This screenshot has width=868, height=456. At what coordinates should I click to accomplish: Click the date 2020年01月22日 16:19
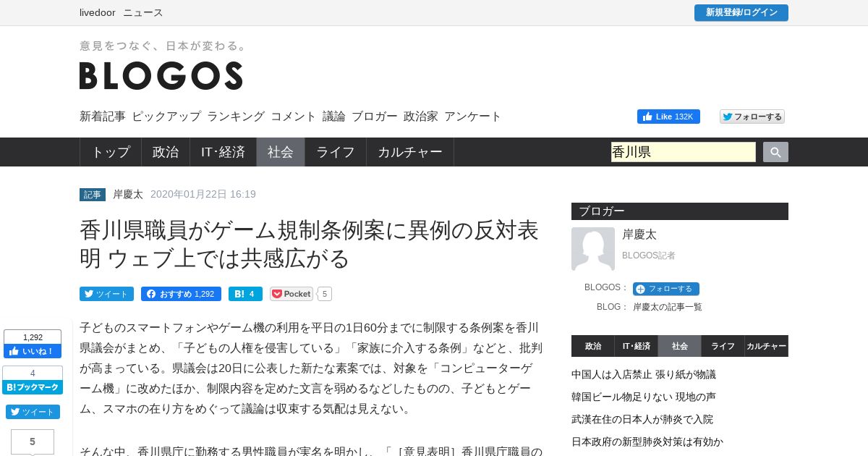(x=203, y=195)
